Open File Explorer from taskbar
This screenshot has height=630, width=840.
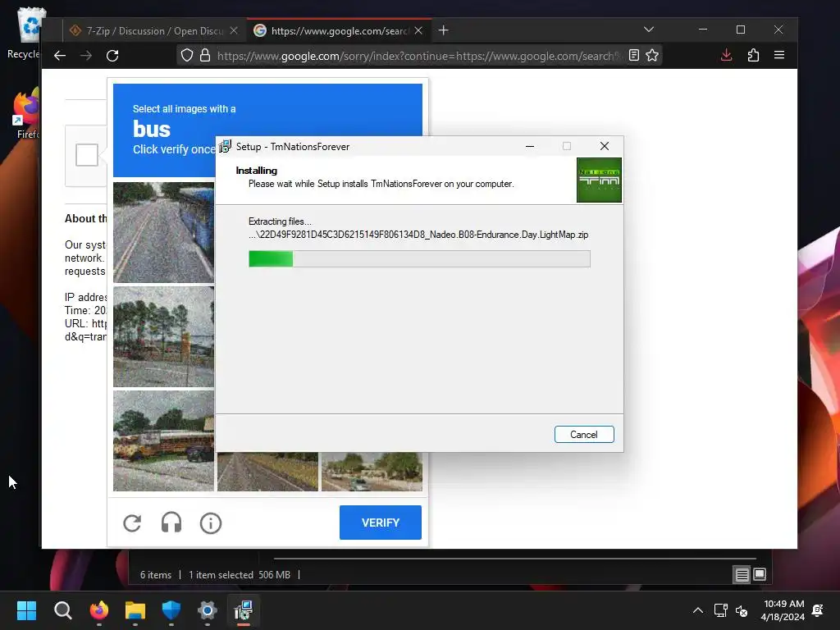click(x=135, y=610)
